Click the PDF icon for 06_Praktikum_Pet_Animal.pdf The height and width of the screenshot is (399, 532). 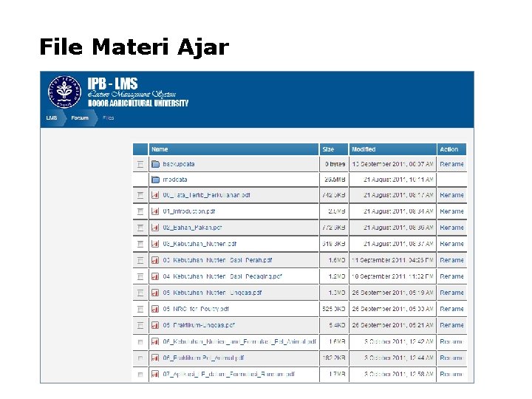click(155, 358)
